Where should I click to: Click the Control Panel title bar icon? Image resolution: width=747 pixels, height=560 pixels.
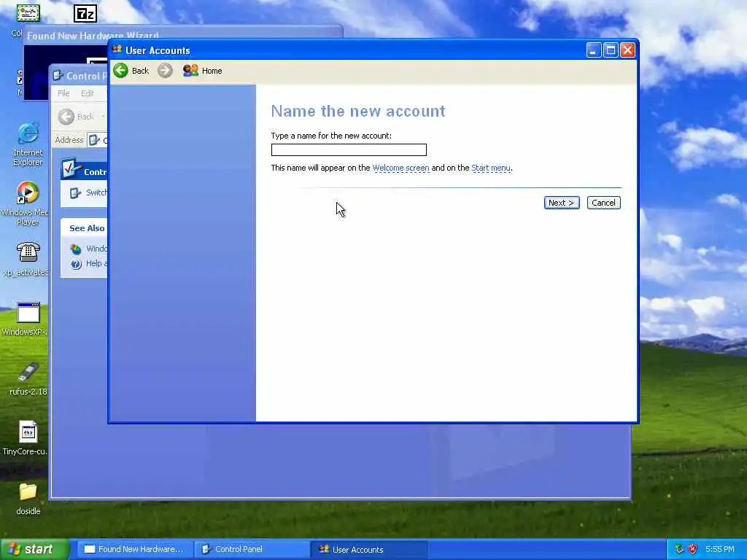coord(58,76)
